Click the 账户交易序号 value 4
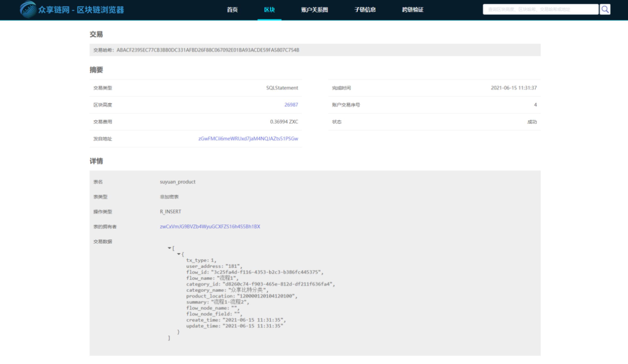 coord(535,105)
